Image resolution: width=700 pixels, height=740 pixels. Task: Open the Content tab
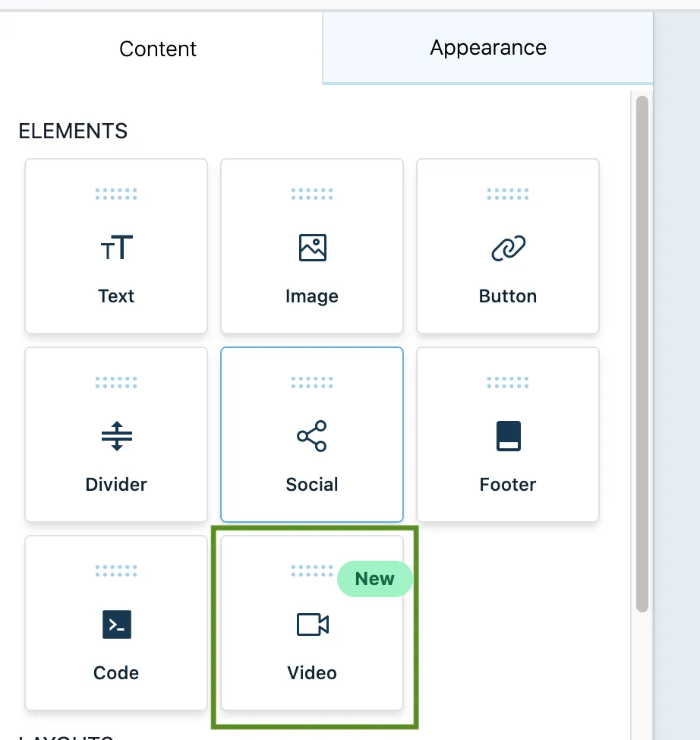pyautogui.click(x=158, y=49)
